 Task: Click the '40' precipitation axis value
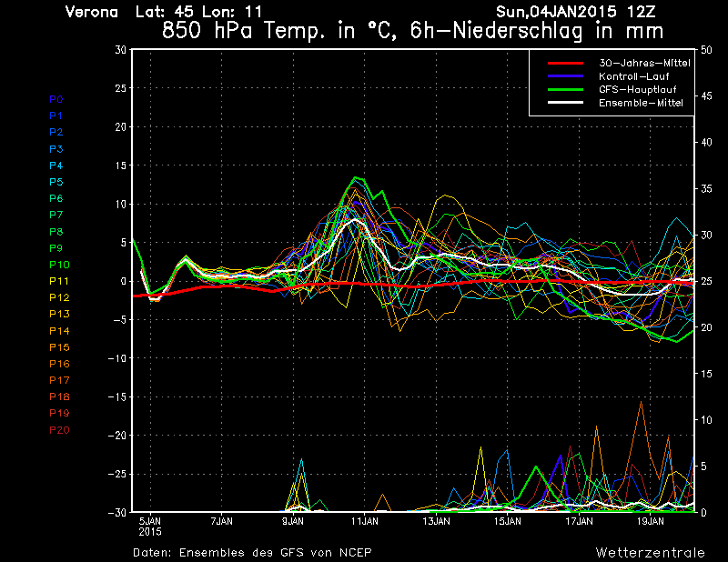tap(706, 143)
